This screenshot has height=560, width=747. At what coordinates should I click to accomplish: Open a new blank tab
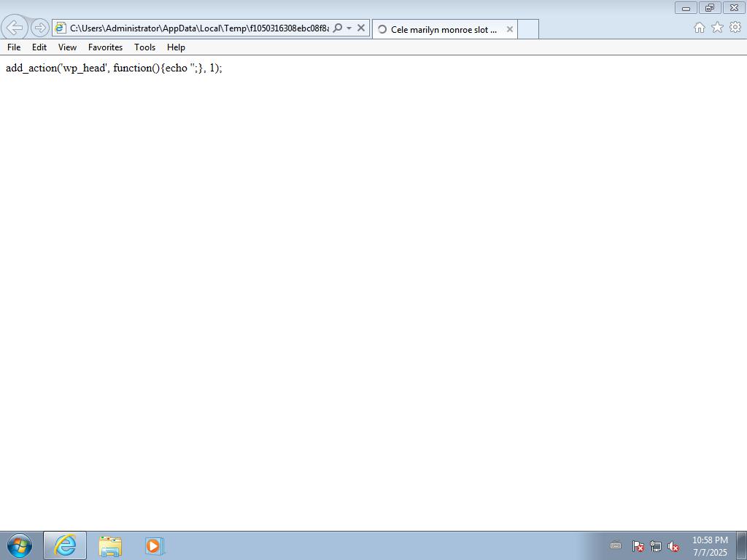528,29
